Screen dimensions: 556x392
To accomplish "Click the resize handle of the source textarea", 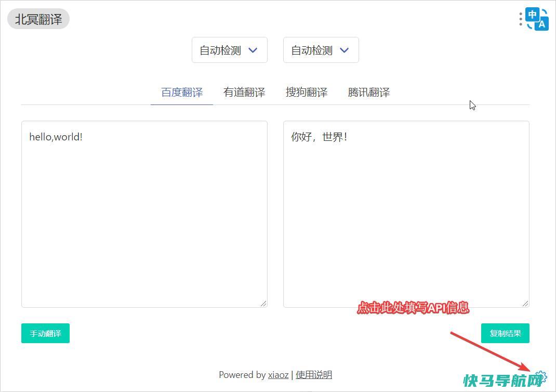I will click(x=263, y=304).
